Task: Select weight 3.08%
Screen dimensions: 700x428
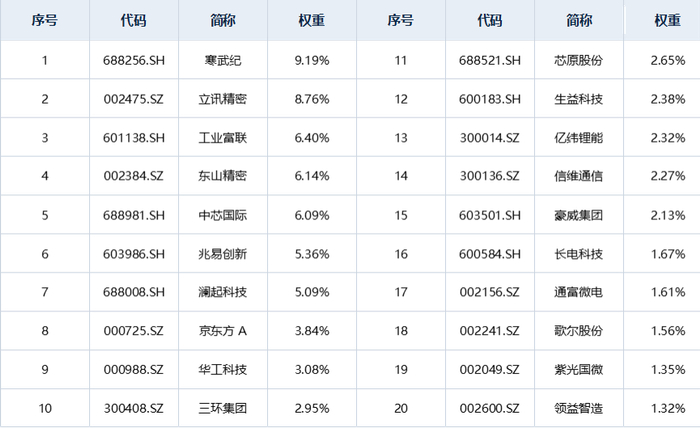Action: point(312,370)
